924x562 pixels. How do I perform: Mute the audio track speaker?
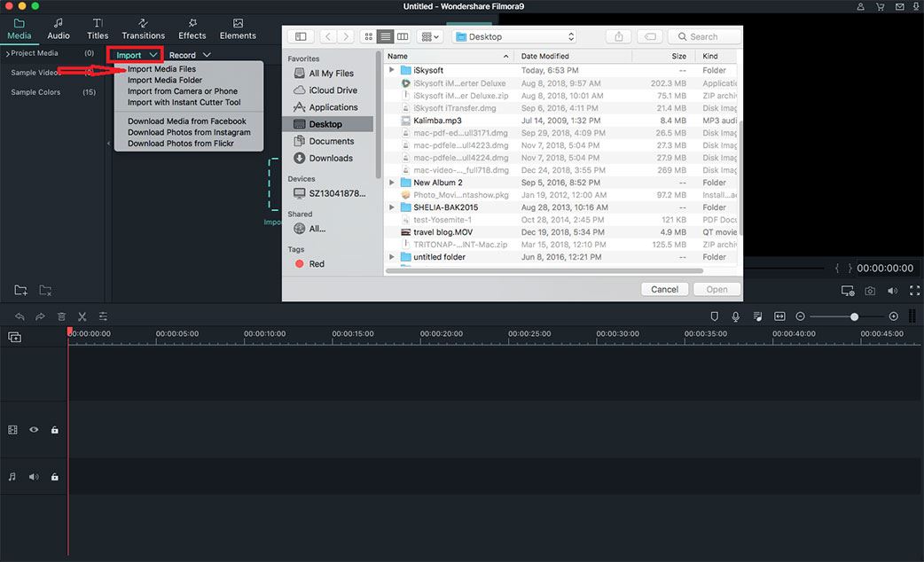(34, 477)
